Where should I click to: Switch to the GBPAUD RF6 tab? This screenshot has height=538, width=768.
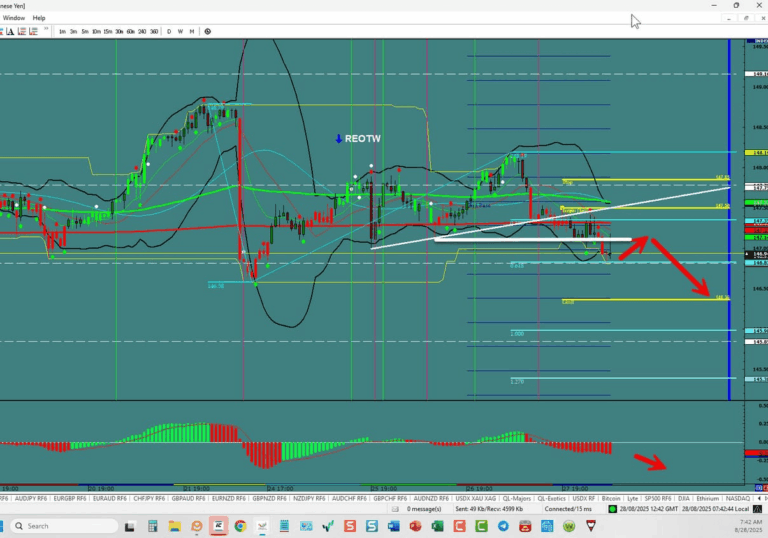point(188,498)
